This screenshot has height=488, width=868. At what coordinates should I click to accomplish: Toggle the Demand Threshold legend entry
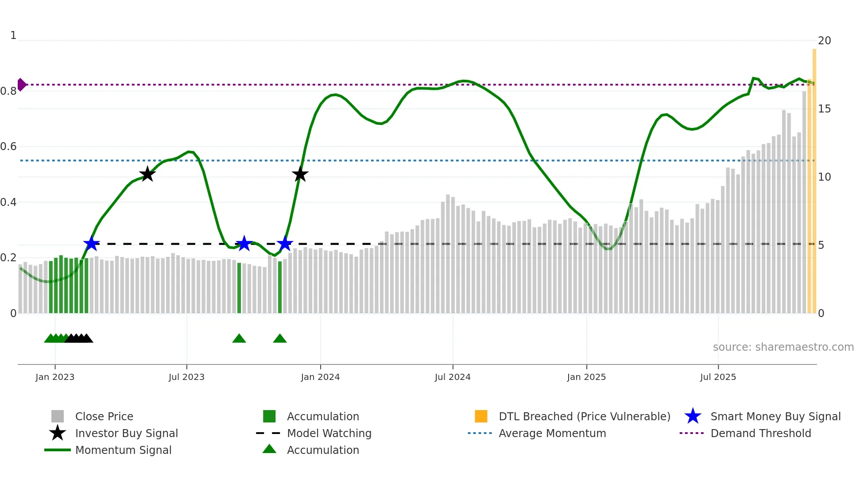tap(691, 433)
